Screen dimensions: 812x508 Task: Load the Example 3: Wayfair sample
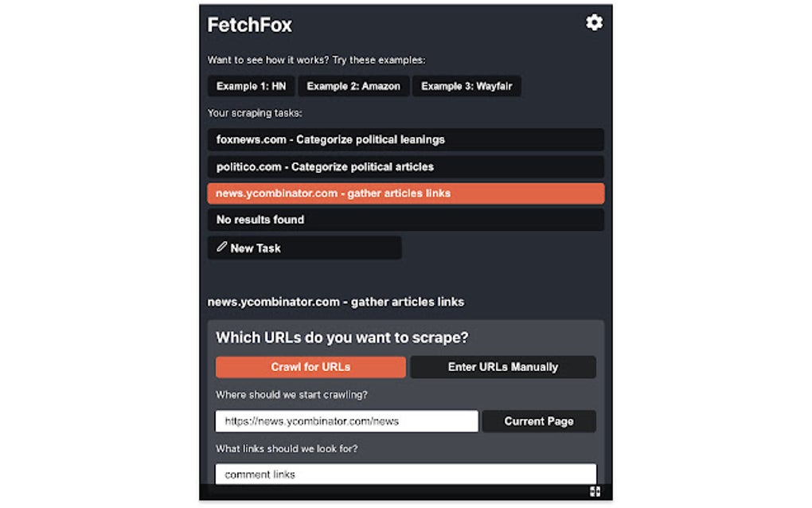click(x=466, y=86)
